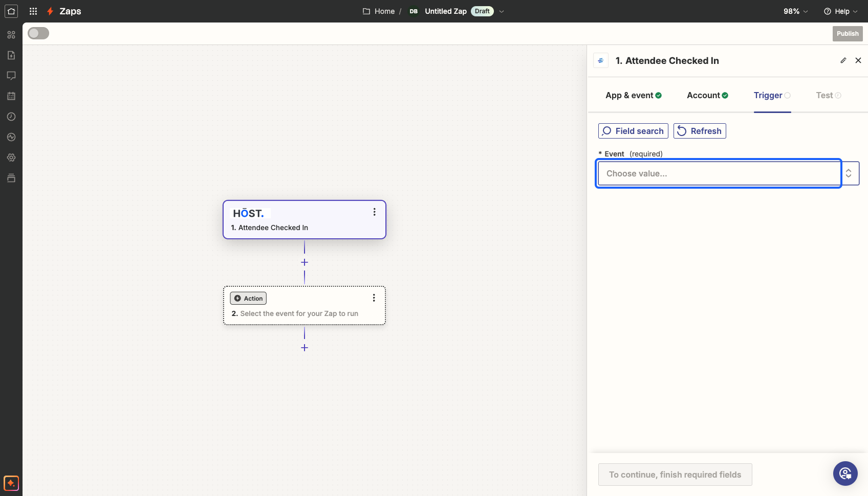Click plus icon between trigger and action
868x496 pixels.
tap(305, 262)
